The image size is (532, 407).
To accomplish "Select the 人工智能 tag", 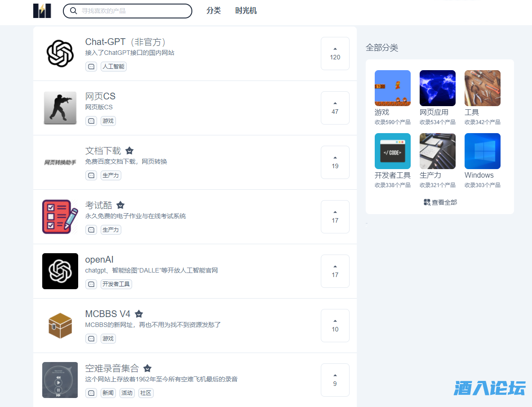I will pyautogui.click(x=114, y=67).
